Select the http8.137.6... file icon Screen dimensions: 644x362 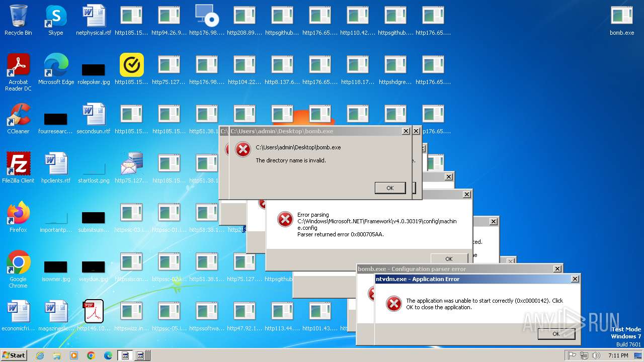point(282,69)
